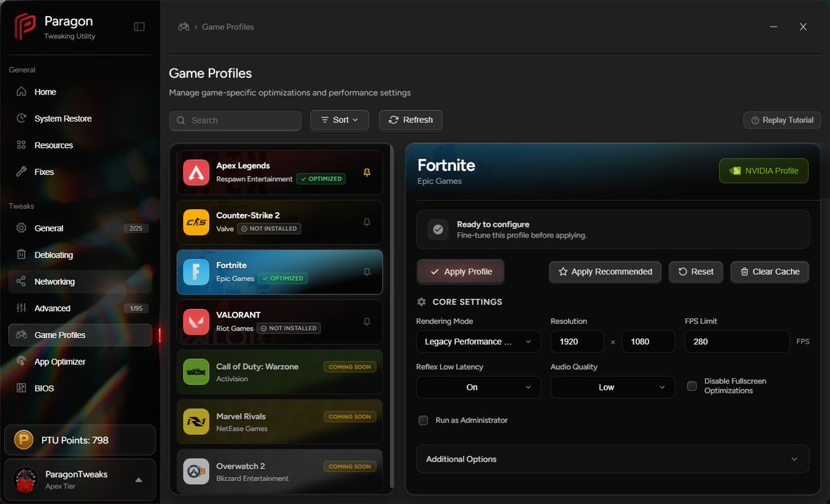830x504 pixels.
Task: Open NVIDIA Profile
Action: 764,171
